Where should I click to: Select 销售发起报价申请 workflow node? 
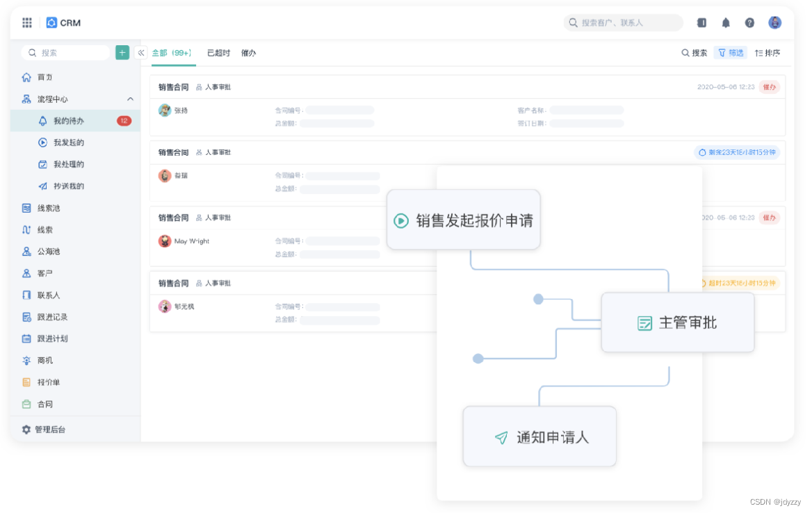coord(464,220)
